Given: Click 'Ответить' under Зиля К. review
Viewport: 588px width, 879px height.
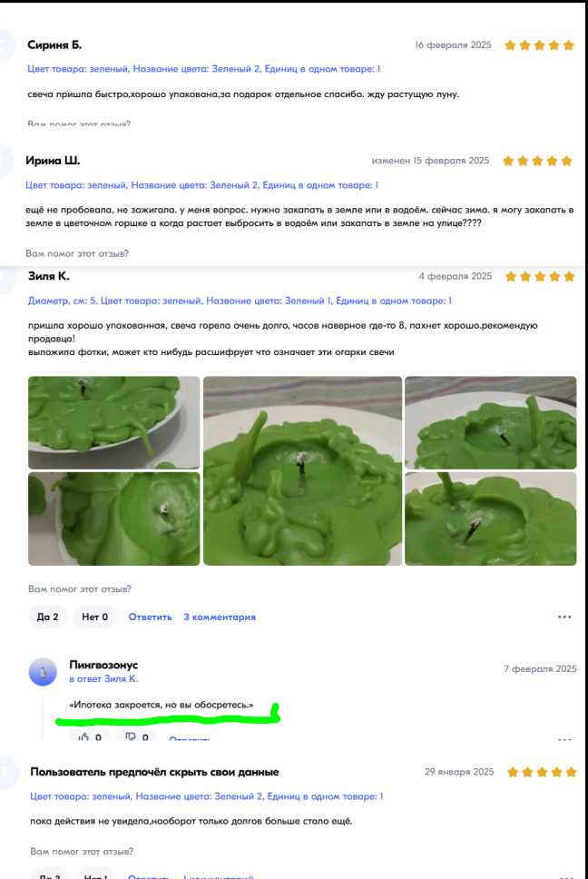Looking at the screenshot, I should pyautogui.click(x=150, y=617).
